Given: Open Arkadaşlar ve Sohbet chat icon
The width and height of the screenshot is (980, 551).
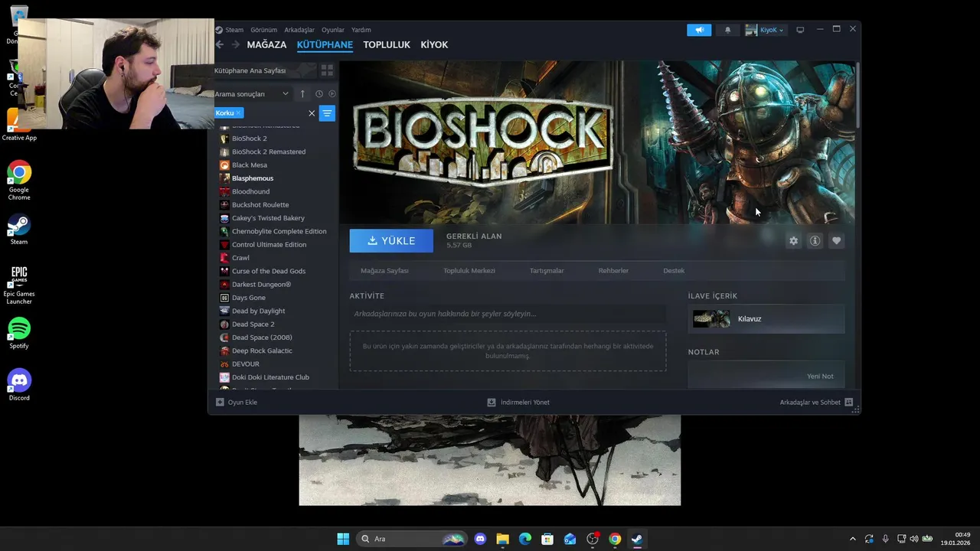Looking at the screenshot, I should coord(848,402).
